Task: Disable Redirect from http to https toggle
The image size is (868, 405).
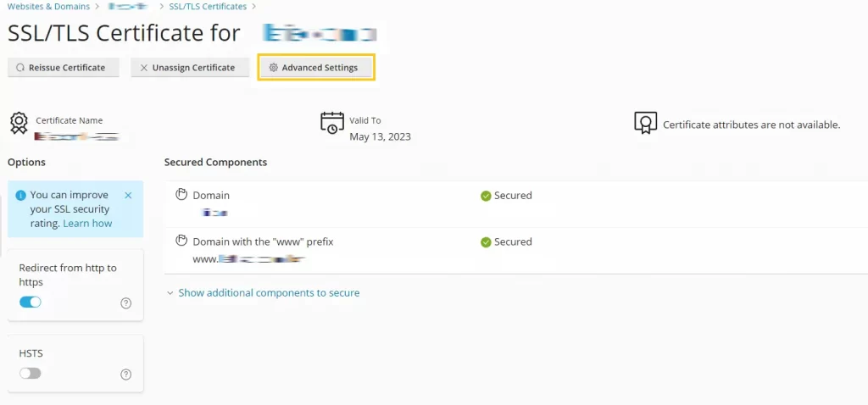Action: point(31,302)
